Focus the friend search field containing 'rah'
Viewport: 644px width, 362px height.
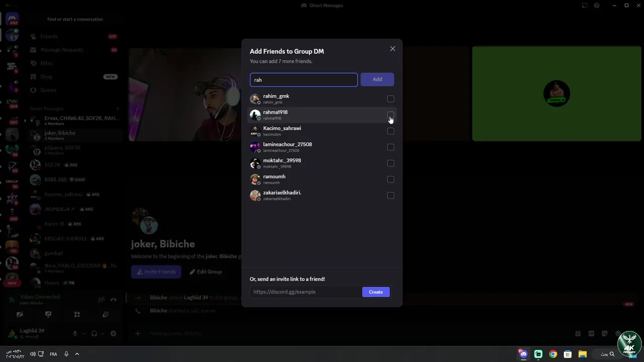[304, 79]
